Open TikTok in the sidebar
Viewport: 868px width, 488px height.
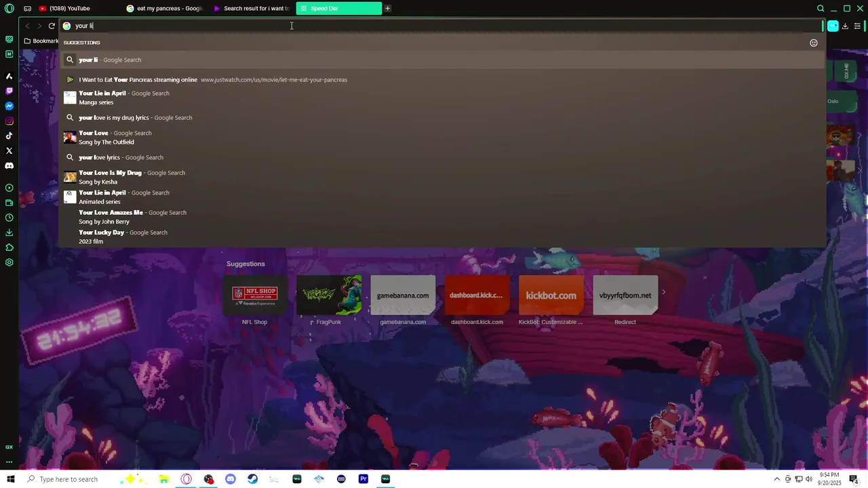click(x=9, y=136)
